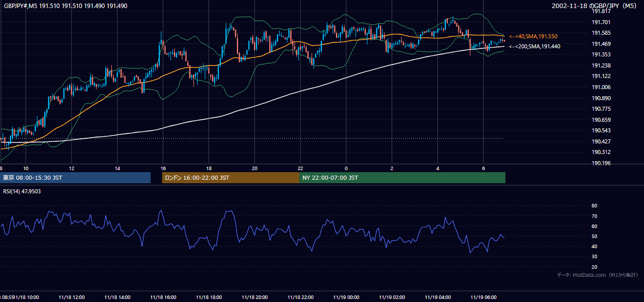Click price axis value 191.122
This screenshot has width=644, height=302.
tap(601, 77)
